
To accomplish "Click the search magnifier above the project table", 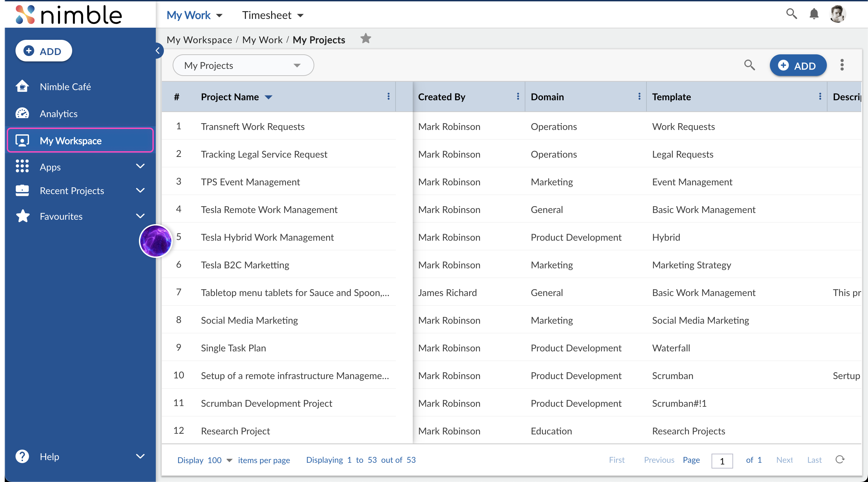I will tap(749, 65).
